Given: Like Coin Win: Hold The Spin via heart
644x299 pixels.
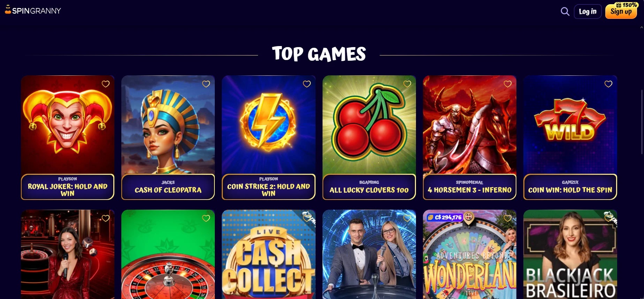Looking at the screenshot, I should click(x=608, y=84).
